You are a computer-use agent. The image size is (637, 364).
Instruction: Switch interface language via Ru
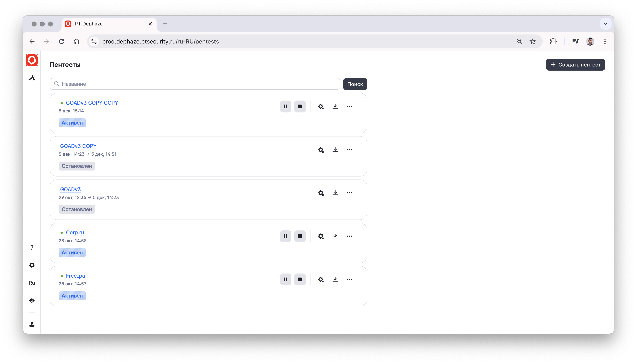click(x=32, y=283)
